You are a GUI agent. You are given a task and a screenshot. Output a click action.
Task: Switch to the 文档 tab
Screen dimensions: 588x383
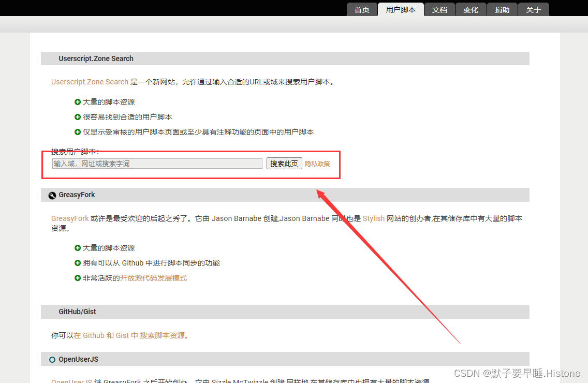(x=439, y=10)
